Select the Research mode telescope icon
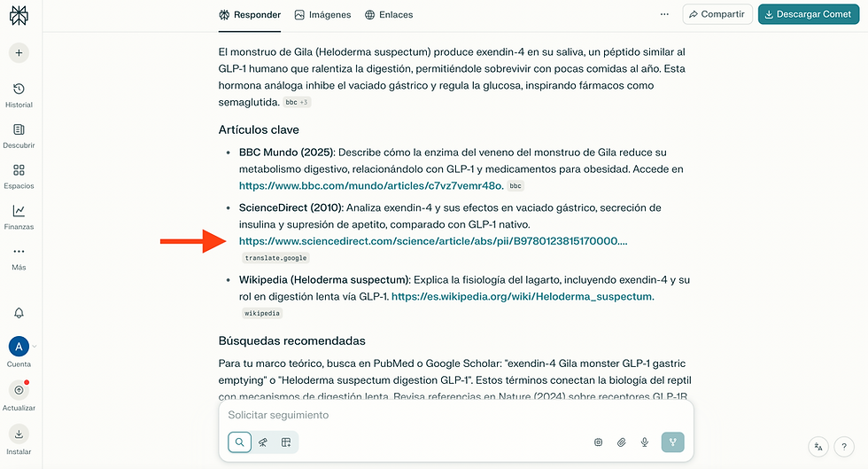Image resolution: width=868 pixels, height=469 pixels. 263,442
